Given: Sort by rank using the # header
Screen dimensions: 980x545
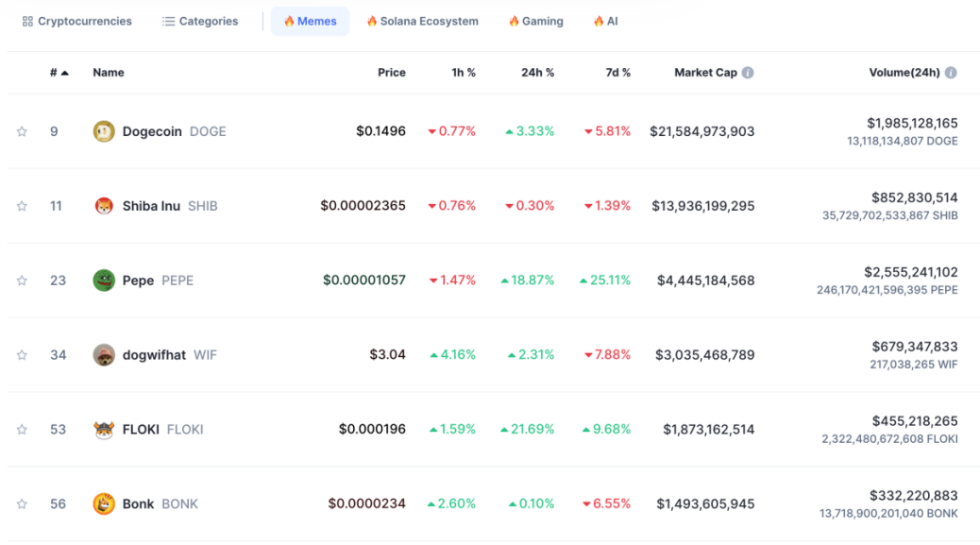Looking at the screenshot, I should tap(59, 73).
